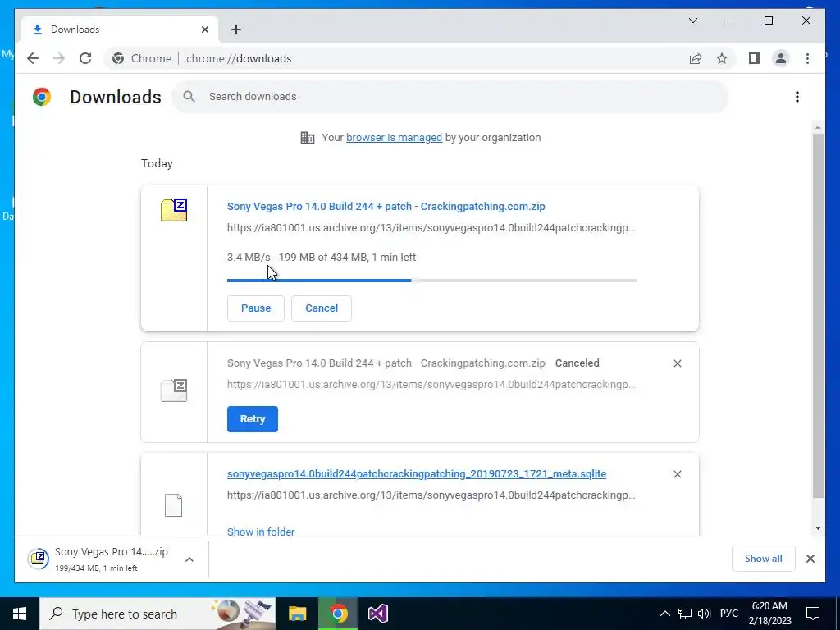Open the 'browser is managed' link

pyautogui.click(x=394, y=138)
